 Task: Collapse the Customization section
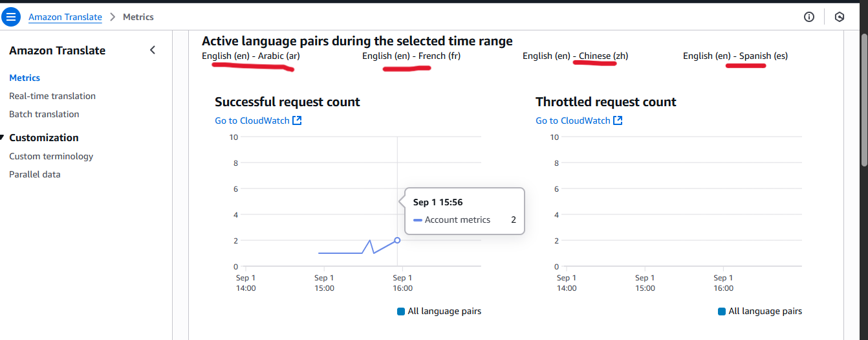[3, 137]
